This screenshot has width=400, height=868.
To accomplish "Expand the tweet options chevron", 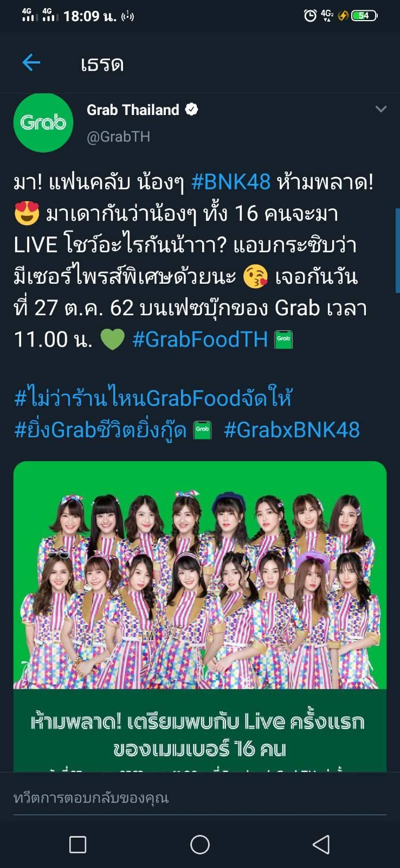I will click(x=381, y=109).
